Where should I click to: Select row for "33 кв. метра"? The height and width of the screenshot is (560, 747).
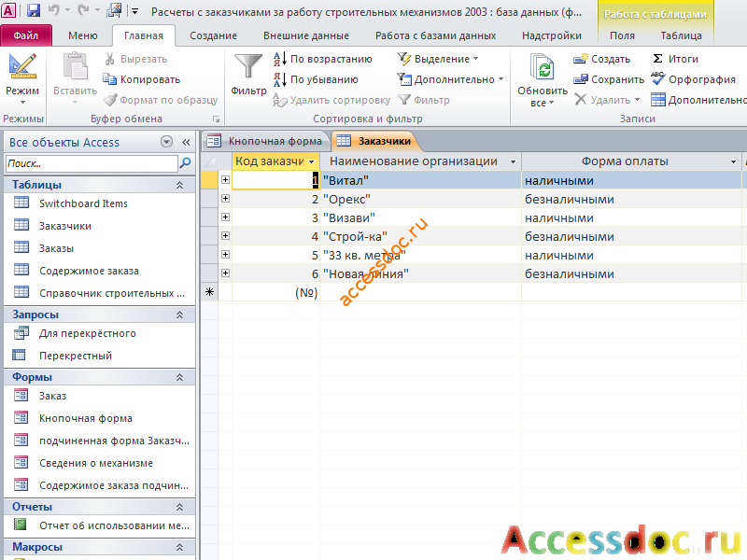(x=209, y=255)
